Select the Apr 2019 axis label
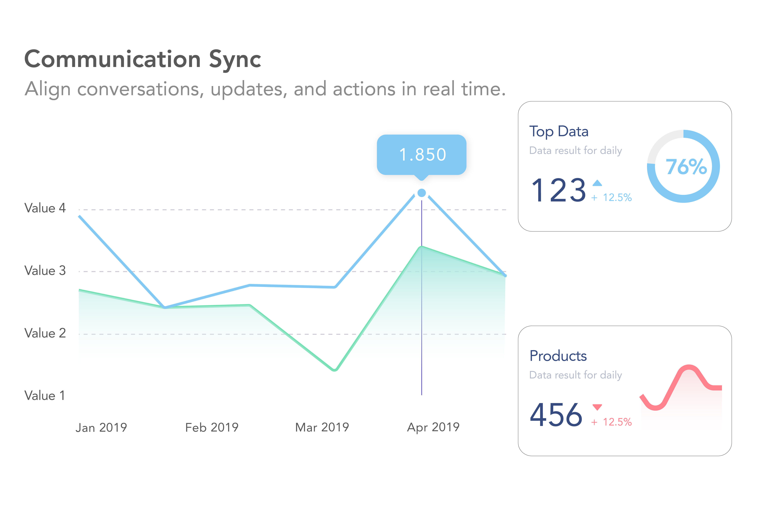 pos(433,427)
